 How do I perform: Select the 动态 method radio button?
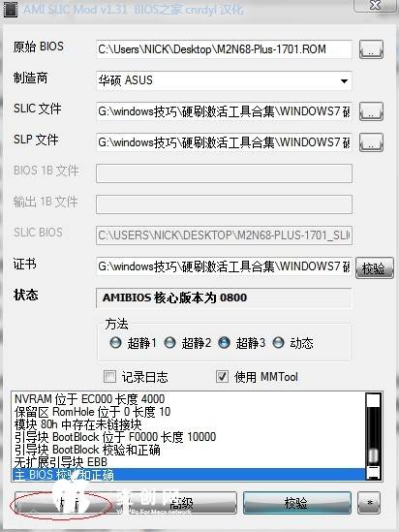[x=278, y=343]
